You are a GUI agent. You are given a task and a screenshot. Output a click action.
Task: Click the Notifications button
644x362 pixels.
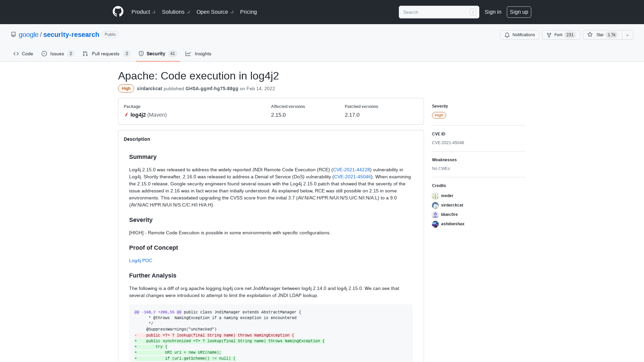coord(520,35)
